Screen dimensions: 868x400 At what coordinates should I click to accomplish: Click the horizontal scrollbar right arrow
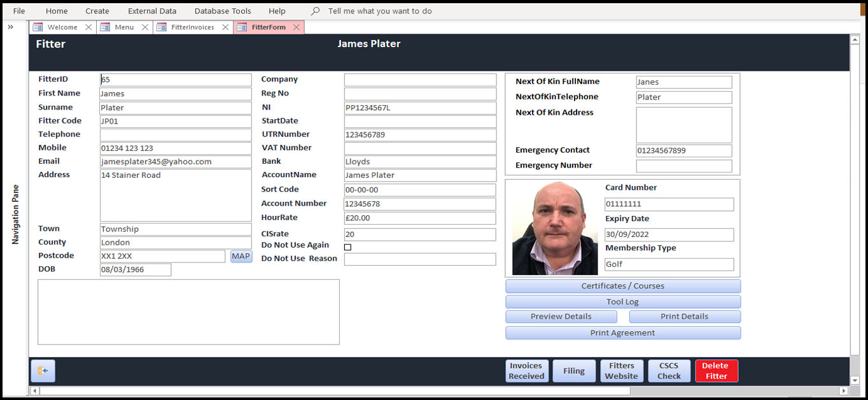844,390
